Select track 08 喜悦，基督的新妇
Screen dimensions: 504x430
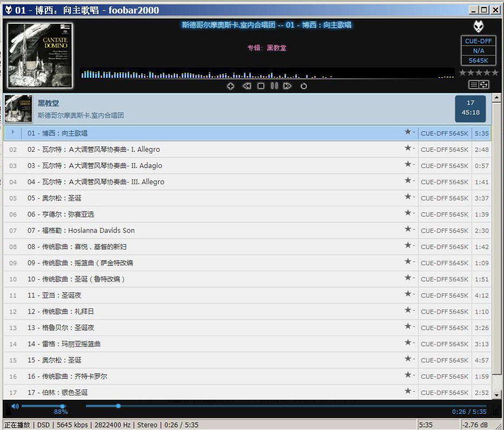247,247
